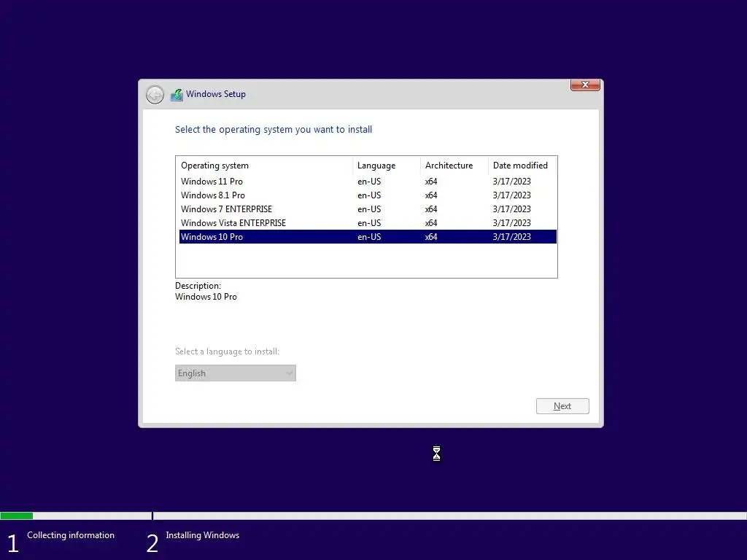Click the heading Select the operating system text
This screenshot has width=747, height=560.
point(274,130)
